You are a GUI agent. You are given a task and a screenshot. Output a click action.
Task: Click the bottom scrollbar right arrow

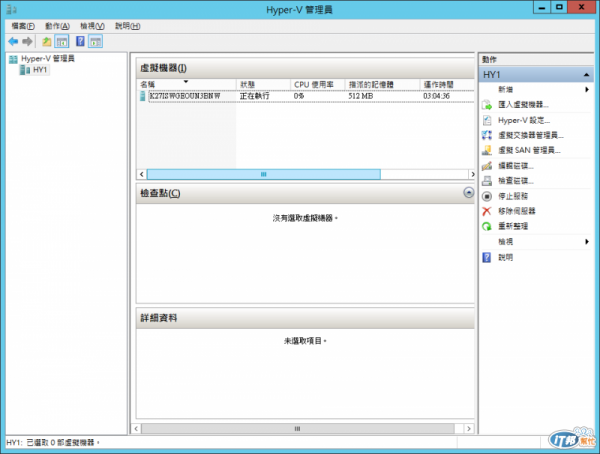tap(469, 429)
